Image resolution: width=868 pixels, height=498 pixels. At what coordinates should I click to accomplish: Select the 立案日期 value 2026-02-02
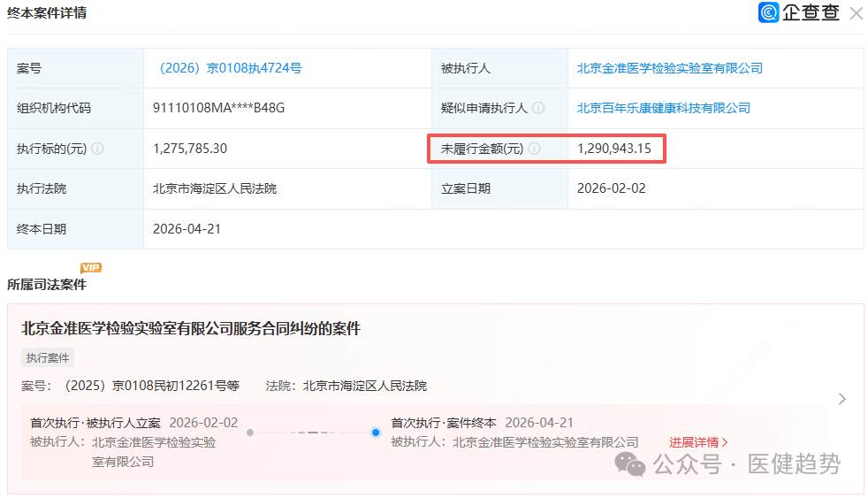pos(611,188)
